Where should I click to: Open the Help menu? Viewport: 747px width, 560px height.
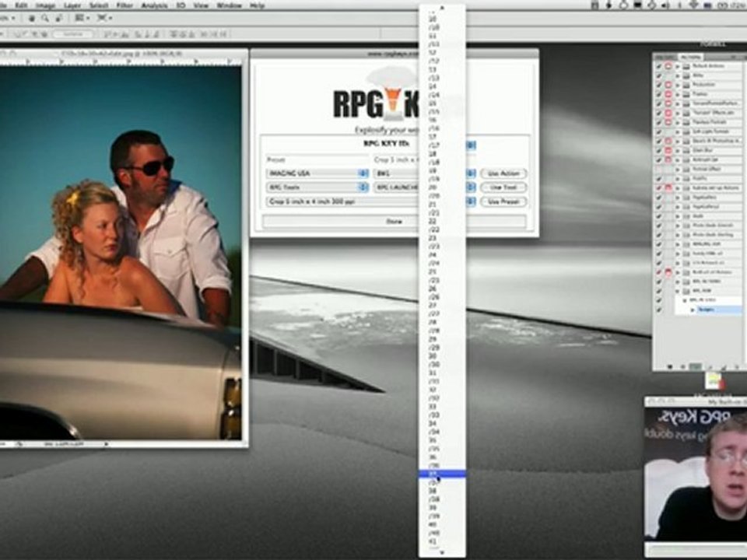258,5
